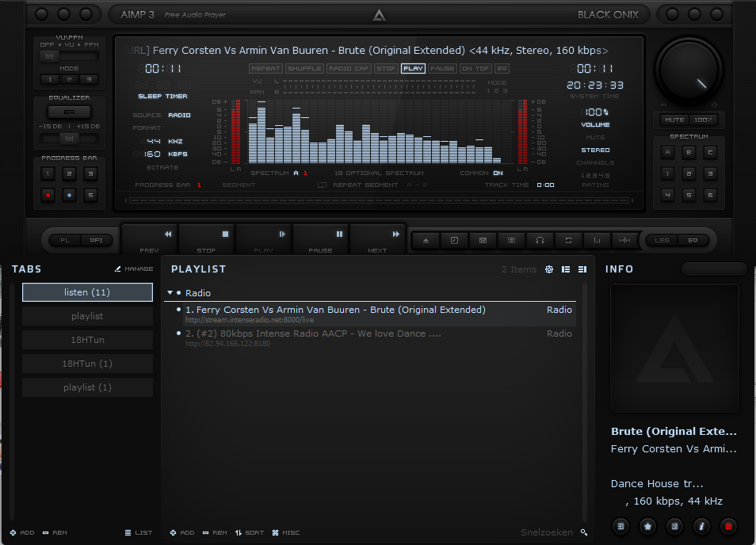Click the volume knob
Image resolution: width=756 pixels, height=545 pixels.
click(x=689, y=70)
